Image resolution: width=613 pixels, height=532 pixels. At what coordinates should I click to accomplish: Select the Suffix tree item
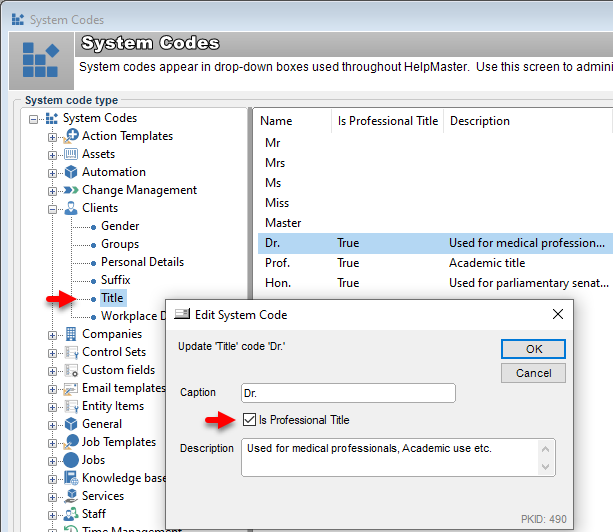[x=116, y=280]
